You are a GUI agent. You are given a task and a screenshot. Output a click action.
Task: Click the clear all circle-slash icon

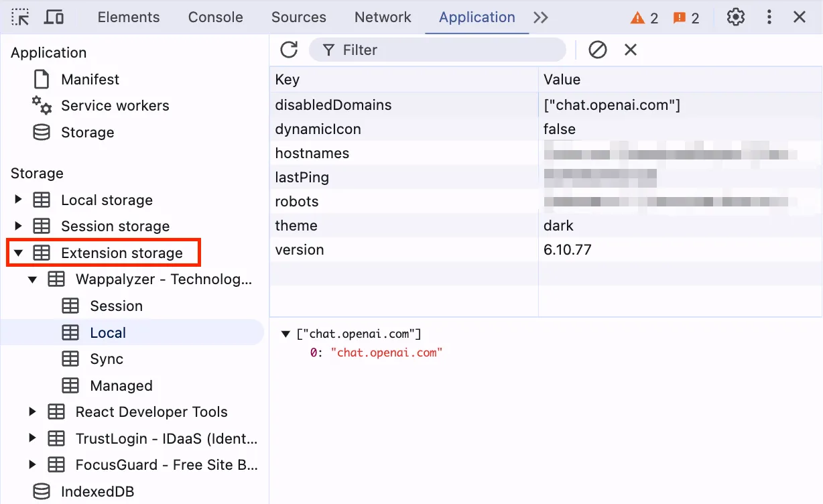click(597, 50)
